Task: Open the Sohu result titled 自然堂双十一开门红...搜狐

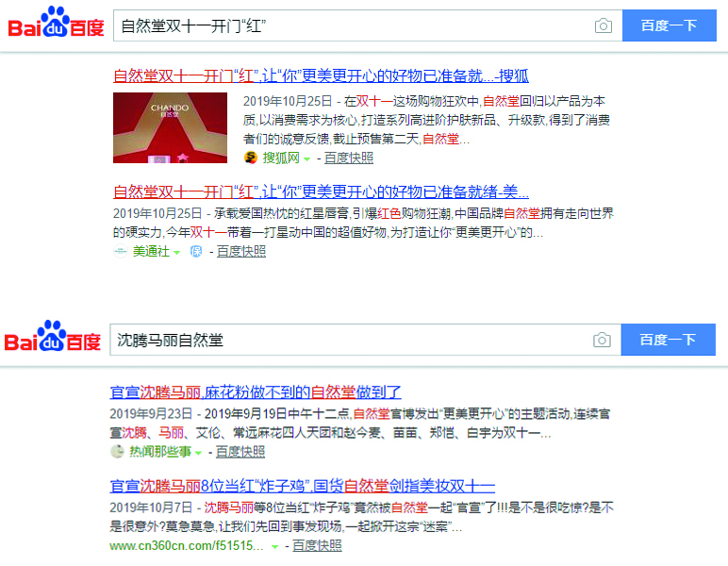Action: 321,75
